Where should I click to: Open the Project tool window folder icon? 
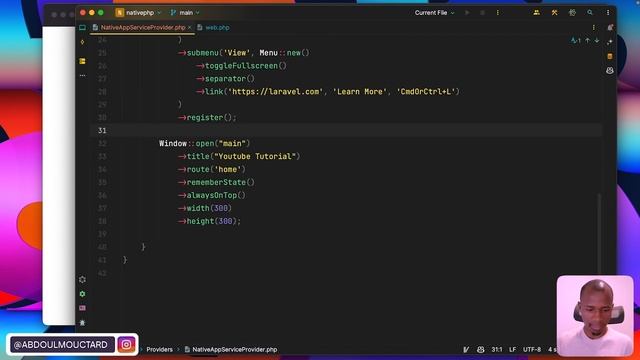point(82,28)
